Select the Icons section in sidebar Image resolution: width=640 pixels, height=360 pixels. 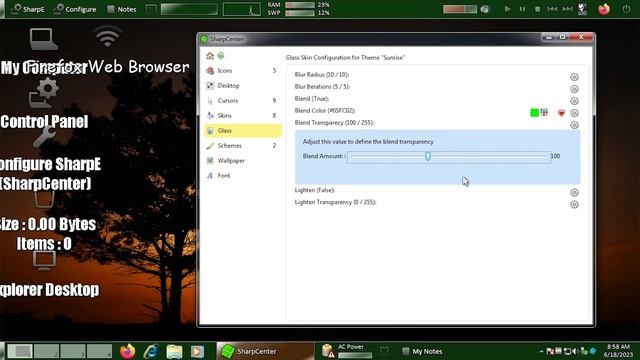pyautogui.click(x=242, y=71)
